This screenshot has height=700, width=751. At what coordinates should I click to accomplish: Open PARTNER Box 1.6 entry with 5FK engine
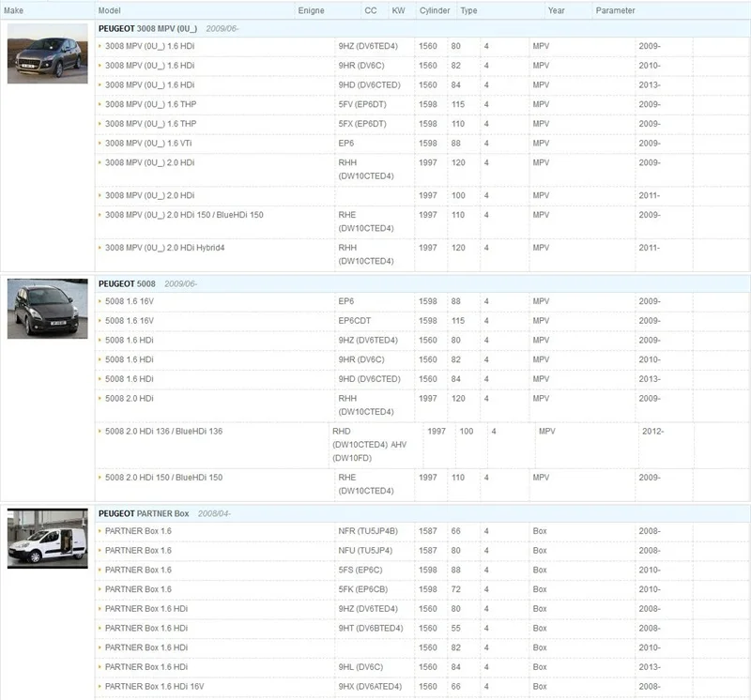point(138,589)
